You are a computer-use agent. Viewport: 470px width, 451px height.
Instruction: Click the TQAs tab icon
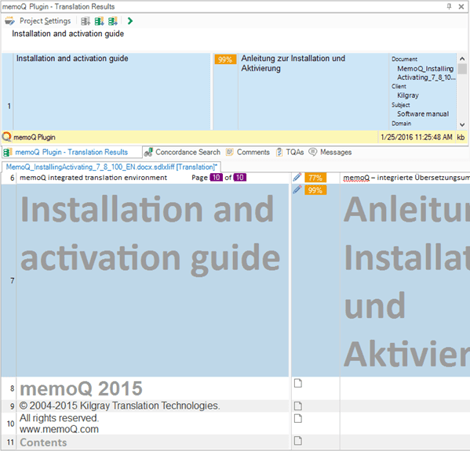pyautogui.click(x=279, y=152)
